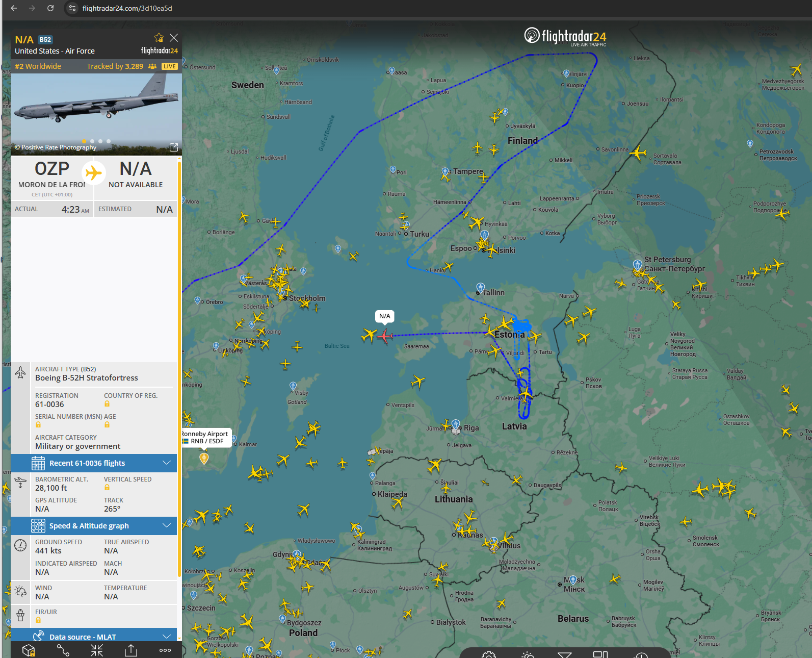This screenshot has width=812, height=658.
Task: Click the first photo carousel dot
Action: (x=84, y=141)
